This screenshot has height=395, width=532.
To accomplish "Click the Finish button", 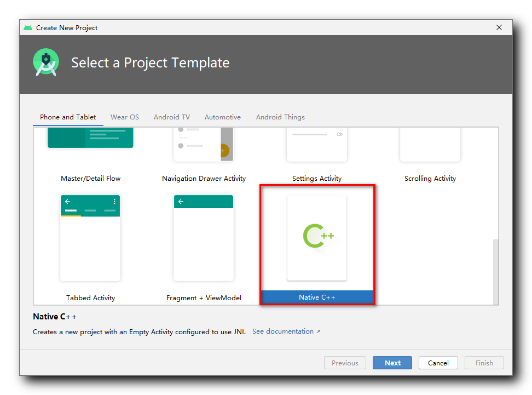I will [x=484, y=363].
